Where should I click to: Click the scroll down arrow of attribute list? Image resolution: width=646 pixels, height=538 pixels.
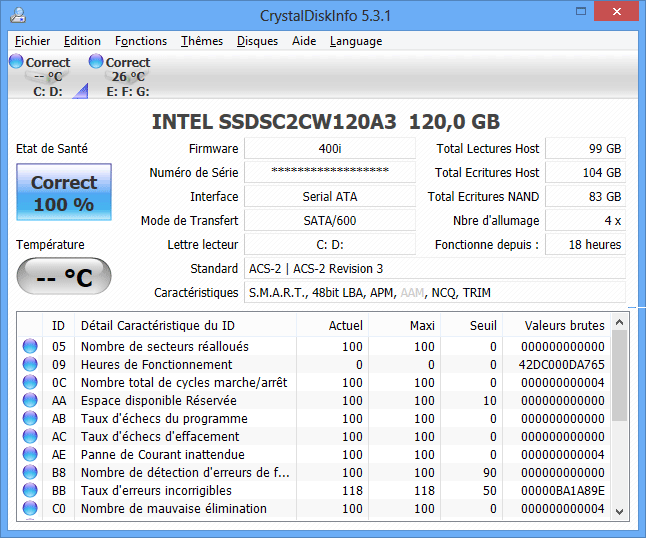click(x=619, y=512)
